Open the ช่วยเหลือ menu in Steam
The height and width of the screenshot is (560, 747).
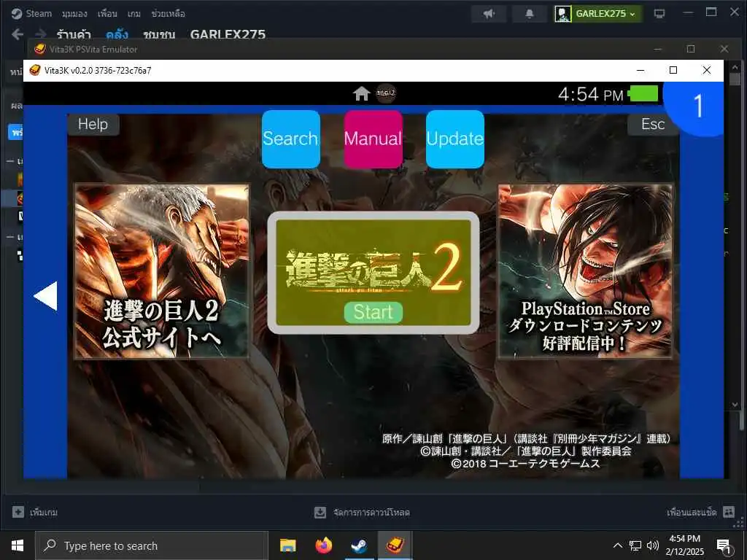(169, 14)
